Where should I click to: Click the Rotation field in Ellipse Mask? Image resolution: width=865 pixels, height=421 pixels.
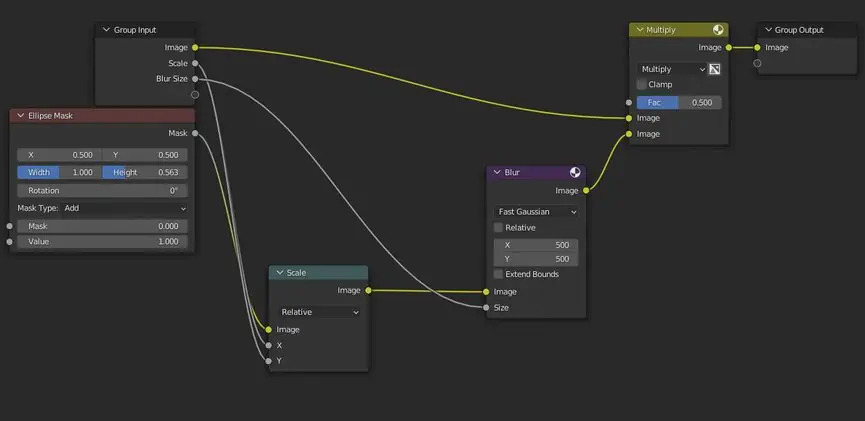click(x=100, y=190)
